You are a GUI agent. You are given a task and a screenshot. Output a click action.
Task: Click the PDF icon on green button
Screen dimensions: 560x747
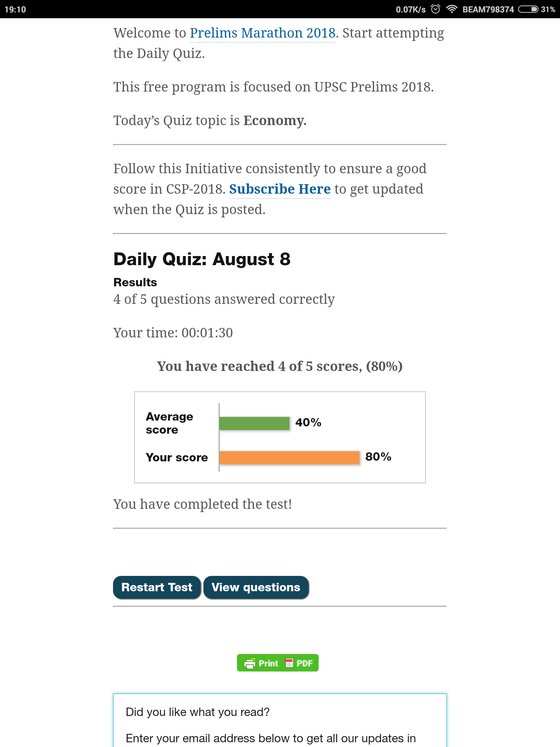pos(289,663)
